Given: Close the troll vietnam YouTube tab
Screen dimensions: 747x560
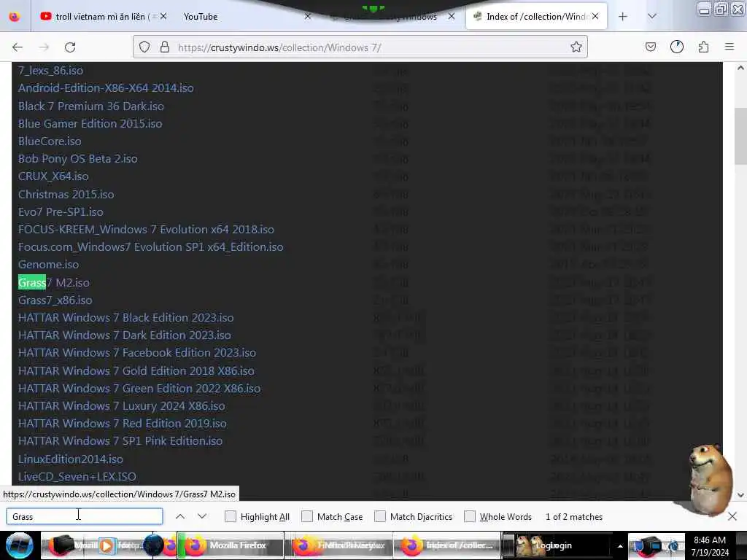Looking at the screenshot, I should pyautogui.click(x=163, y=17).
